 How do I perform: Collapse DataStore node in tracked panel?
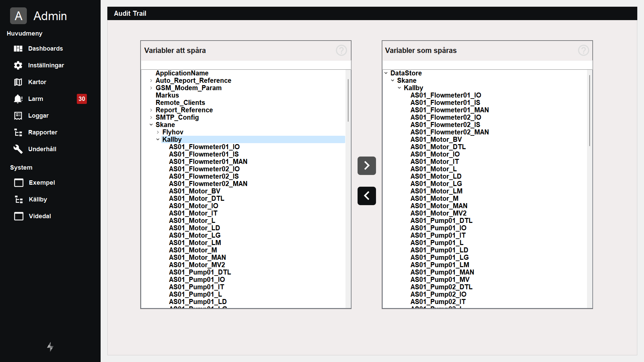point(386,73)
